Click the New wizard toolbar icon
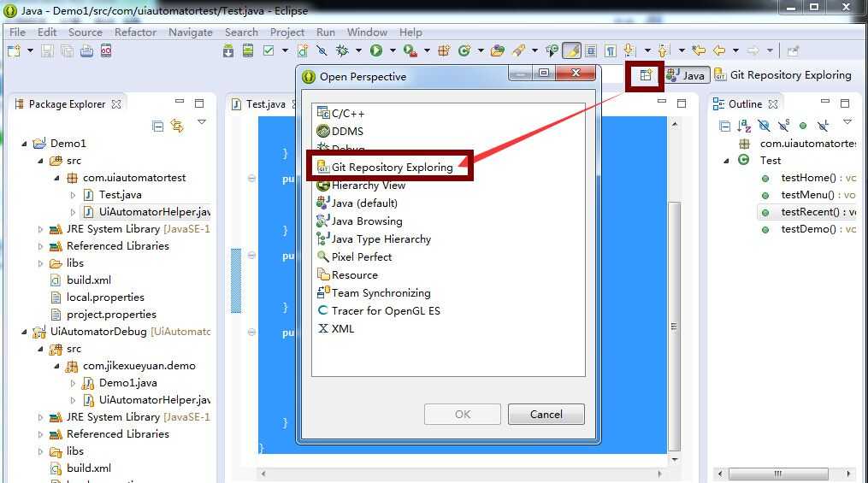The image size is (868, 483). click(14, 51)
